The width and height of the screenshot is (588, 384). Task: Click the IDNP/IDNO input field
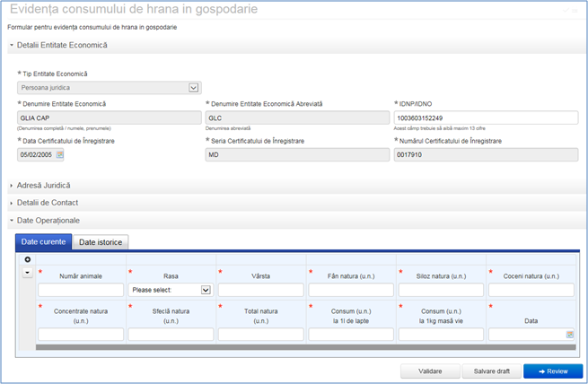485,118
